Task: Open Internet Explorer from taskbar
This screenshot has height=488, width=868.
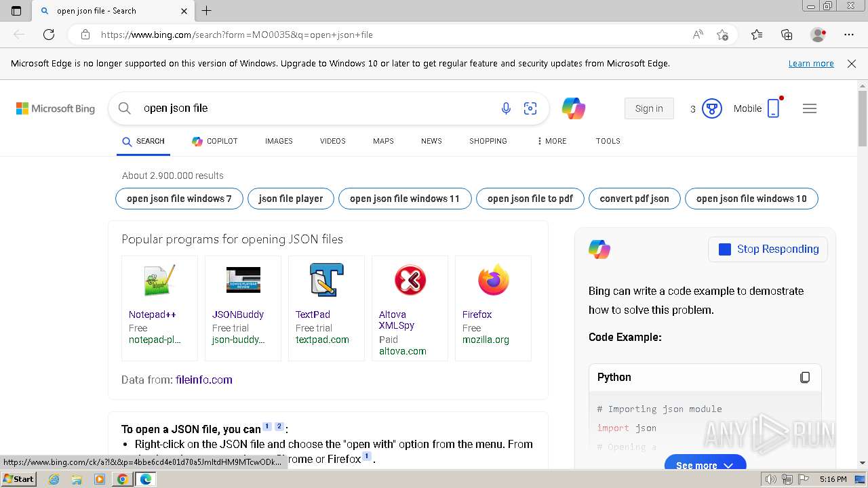Action: click(x=54, y=479)
